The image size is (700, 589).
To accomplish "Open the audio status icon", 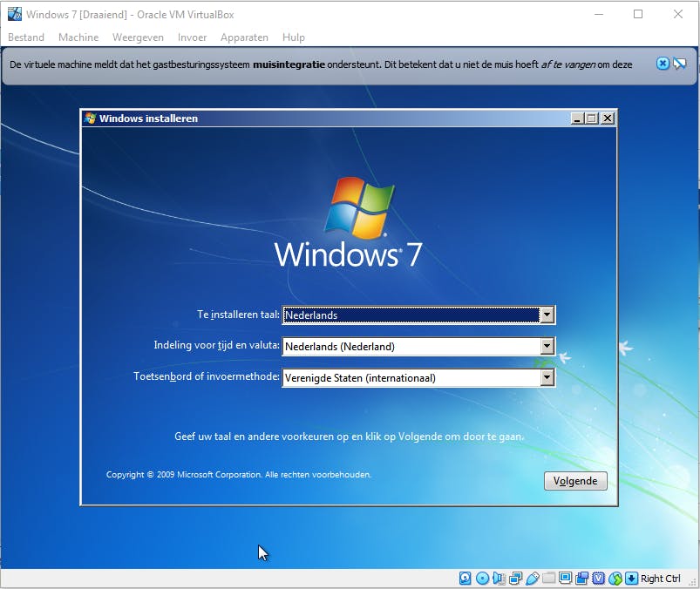I will 499,579.
